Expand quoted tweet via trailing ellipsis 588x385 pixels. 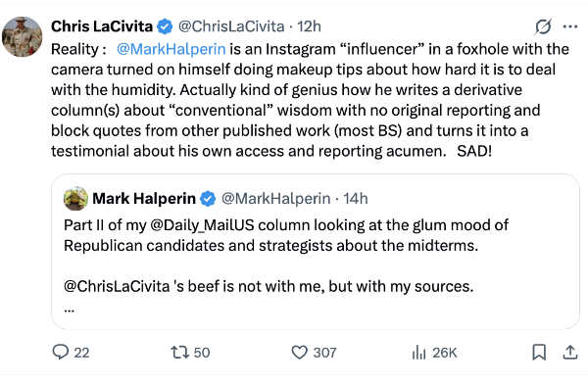70,310
